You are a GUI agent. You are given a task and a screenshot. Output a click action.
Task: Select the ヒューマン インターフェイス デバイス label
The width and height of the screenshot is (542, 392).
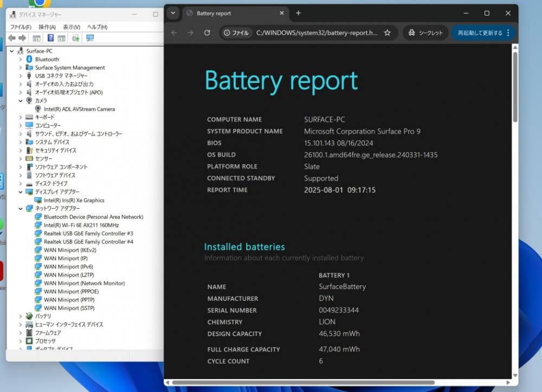69,324
